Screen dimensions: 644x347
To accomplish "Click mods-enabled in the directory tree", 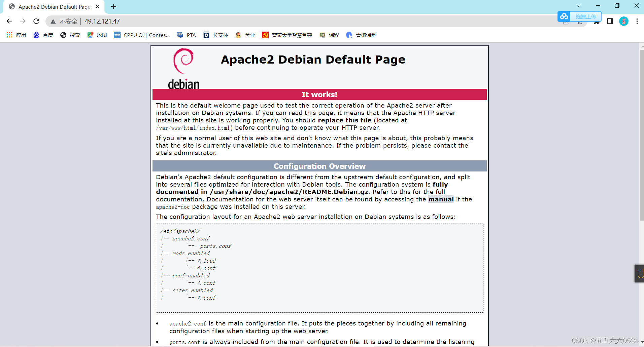I will tap(191, 253).
